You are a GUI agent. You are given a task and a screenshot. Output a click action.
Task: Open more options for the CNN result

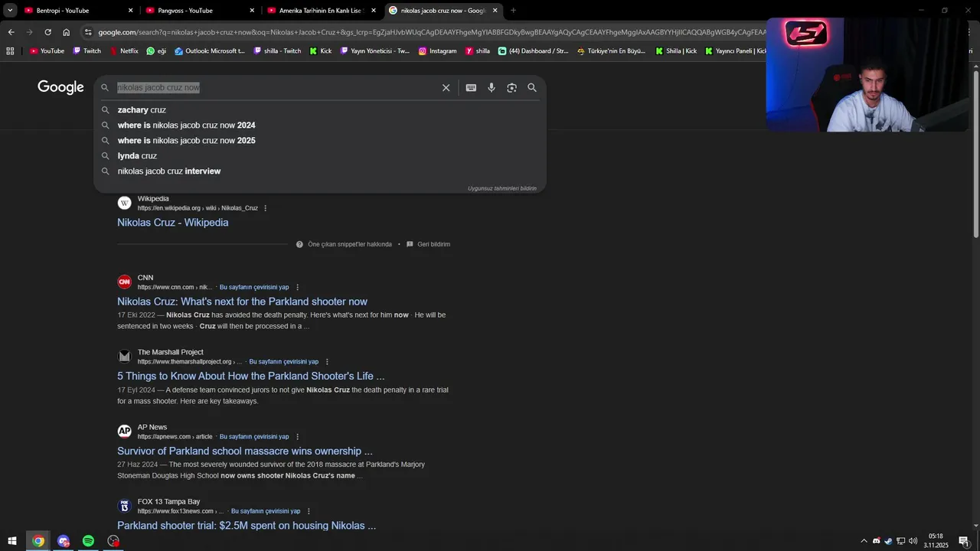coord(298,288)
